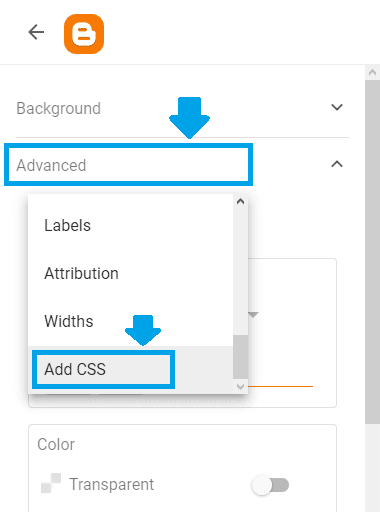Open the Background section label
This screenshot has width=380, height=512.
[x=59, y=108]
